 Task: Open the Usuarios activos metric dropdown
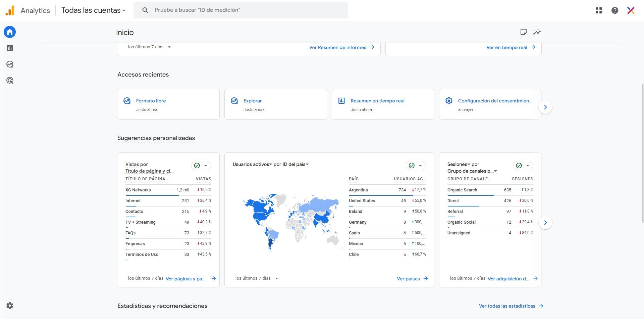[x=252, y=164]
